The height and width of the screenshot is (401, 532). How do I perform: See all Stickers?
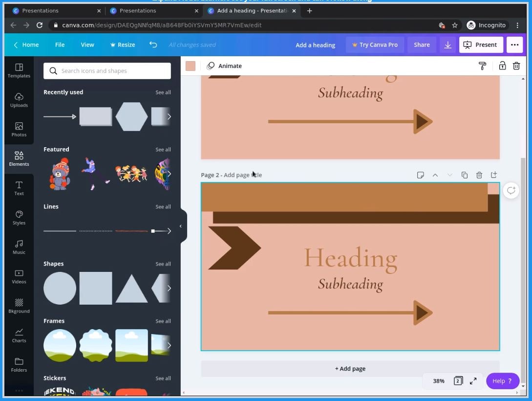pos(163,378)
